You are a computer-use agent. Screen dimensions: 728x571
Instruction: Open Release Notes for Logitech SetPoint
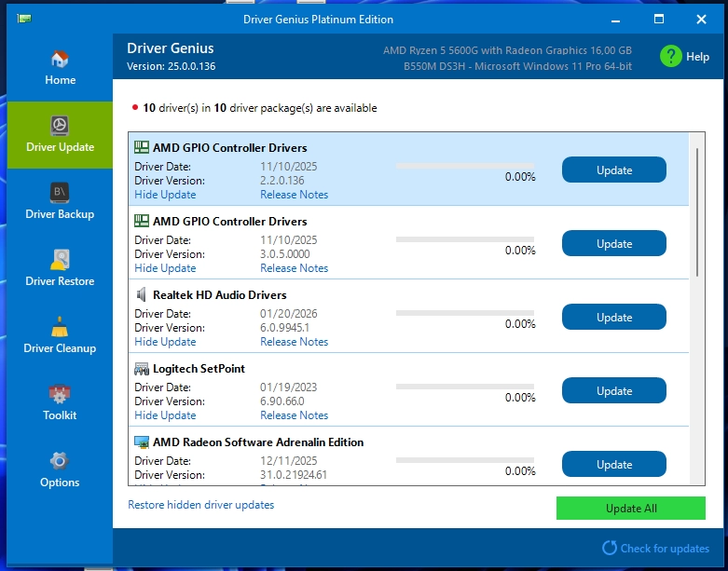coord(294,415)
